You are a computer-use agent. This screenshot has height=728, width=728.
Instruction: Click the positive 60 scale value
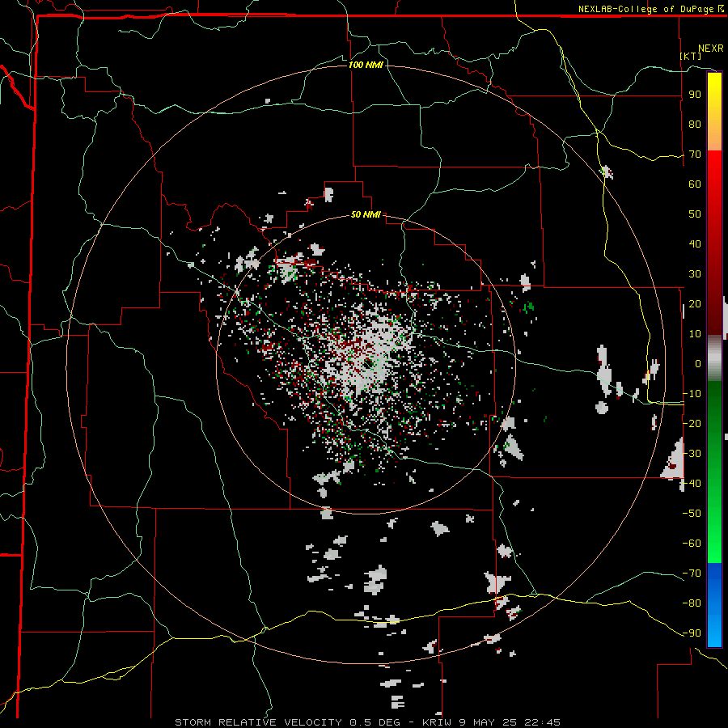tap(695, 184)
